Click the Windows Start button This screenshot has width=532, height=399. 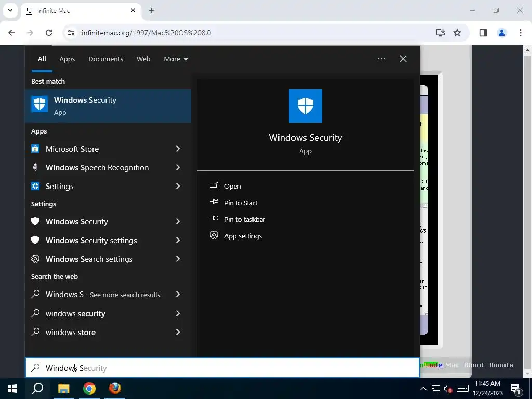click(x=12, y=389)
